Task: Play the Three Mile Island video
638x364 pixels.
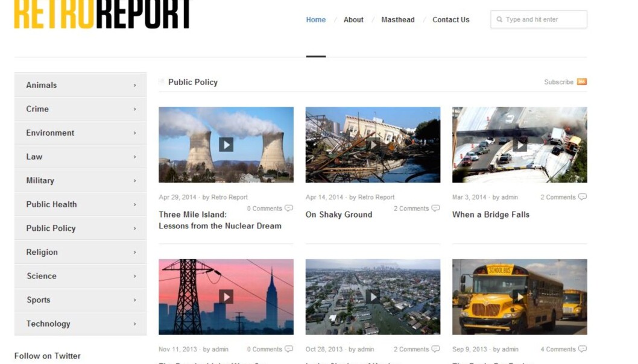Action: click(x=226, y=145)
